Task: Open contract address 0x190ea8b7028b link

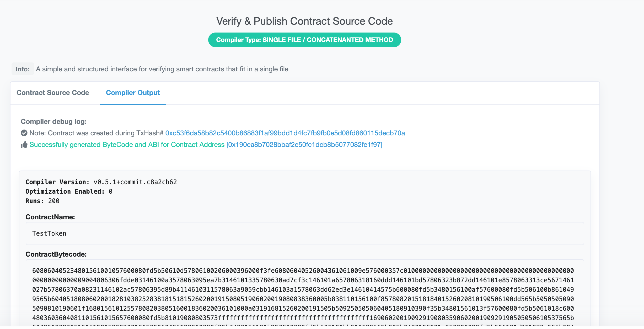Action: (x=304, y=145)
